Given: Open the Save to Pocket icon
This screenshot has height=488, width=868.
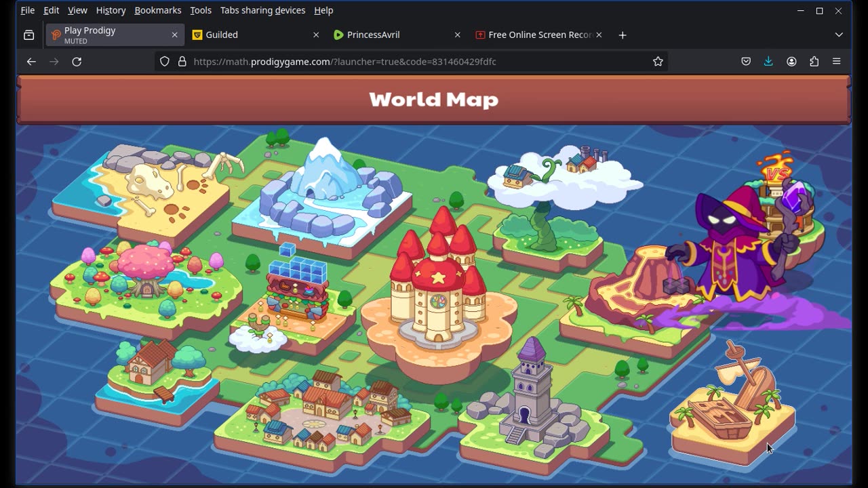Looking at the screenshot, I should click(746, 62).
